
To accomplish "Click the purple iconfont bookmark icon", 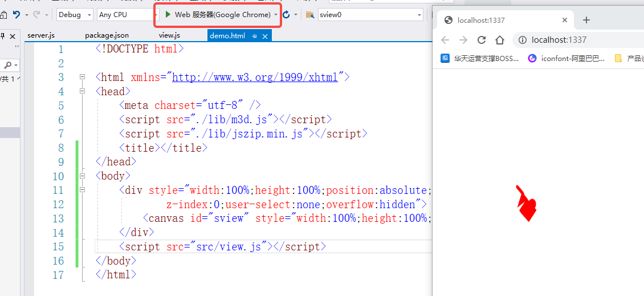I will (x=532, y=58).
